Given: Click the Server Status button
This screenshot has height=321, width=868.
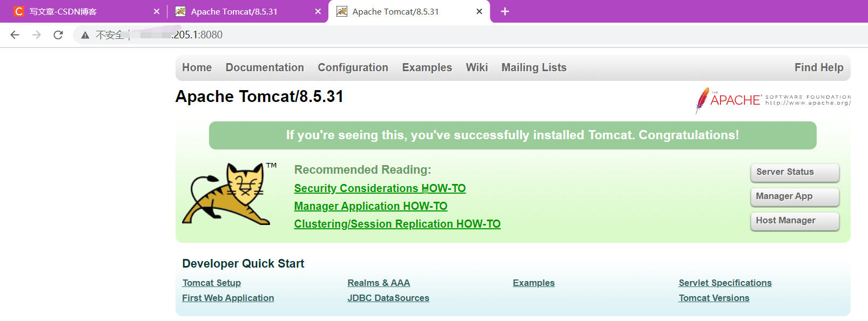Looking at the screenshot, I should point(795,172).
